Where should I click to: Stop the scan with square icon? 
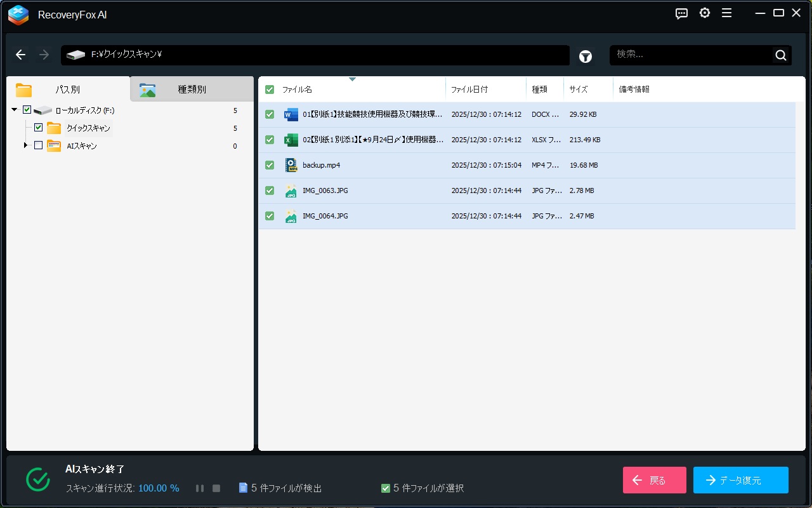coord(216,488)
